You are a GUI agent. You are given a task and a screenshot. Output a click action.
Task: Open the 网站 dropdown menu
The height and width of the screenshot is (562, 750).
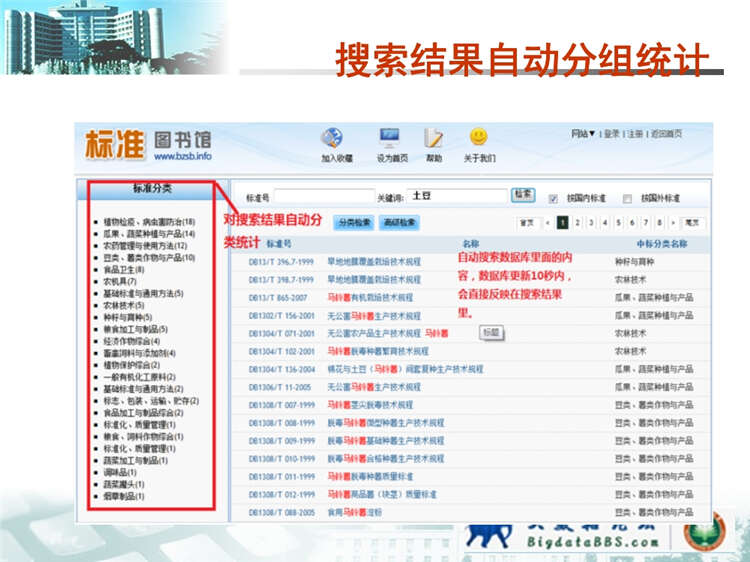click(x=583, y=133)
